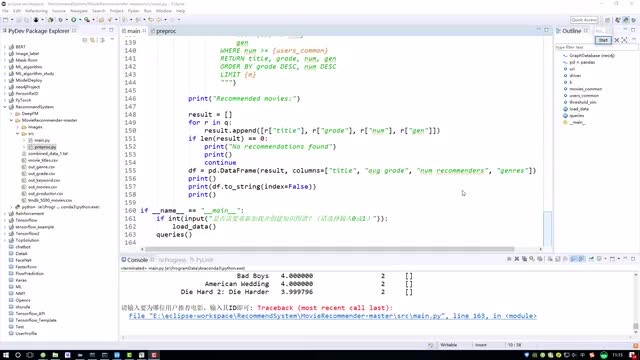
Task: Toggle Show Console When Standard Error Changes
Action: click(x=581, y=259)
